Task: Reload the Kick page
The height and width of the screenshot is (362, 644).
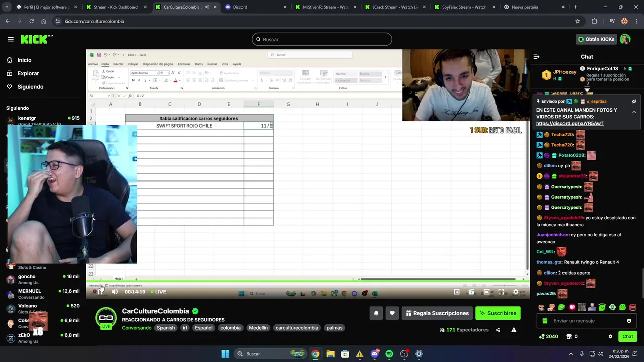Action: click(x=31, y=21)
